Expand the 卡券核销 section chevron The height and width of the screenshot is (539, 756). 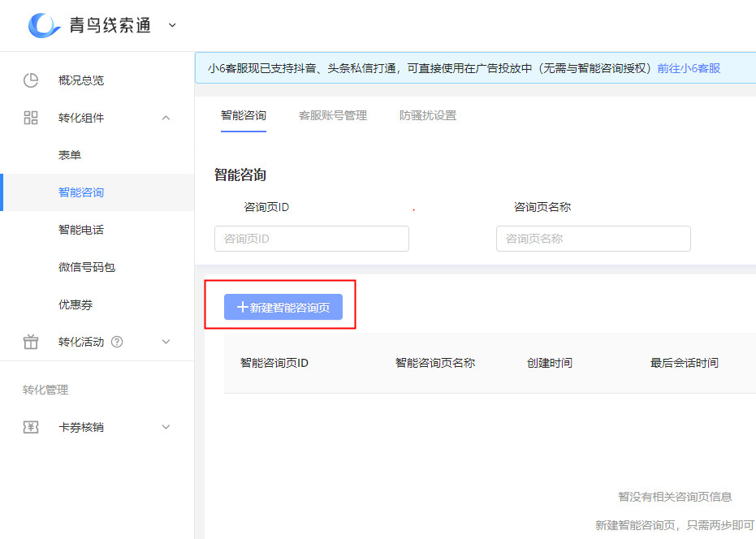pos(166,427)
